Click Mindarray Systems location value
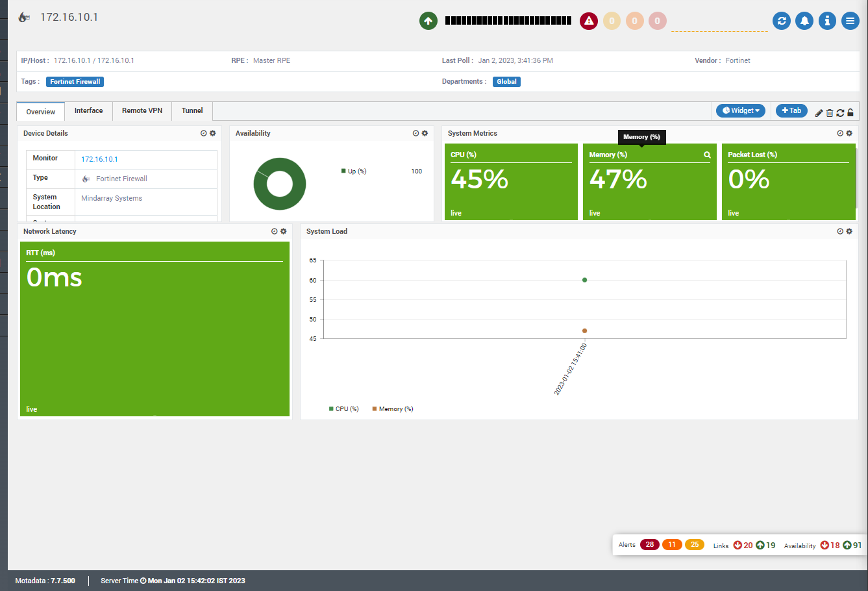 tap(112, 198)
